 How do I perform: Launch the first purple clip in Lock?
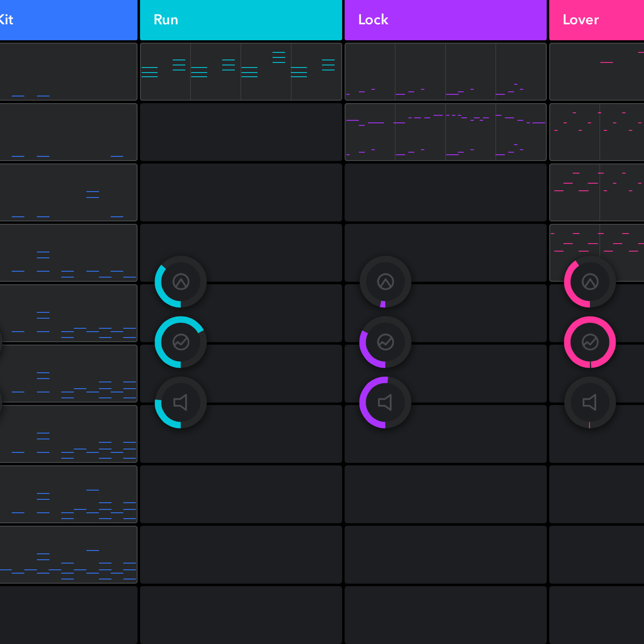click(446, 72)
